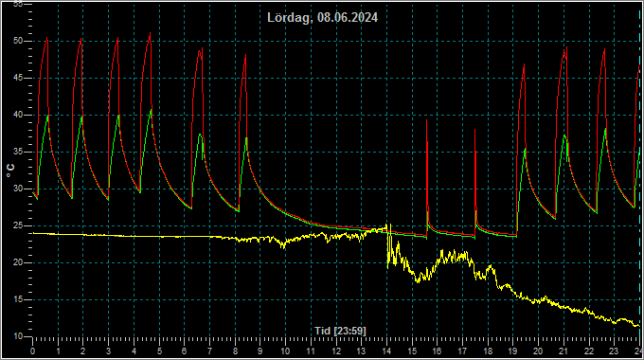
Task: Click hour 0 on the time axis
Action: click(33, 351)
